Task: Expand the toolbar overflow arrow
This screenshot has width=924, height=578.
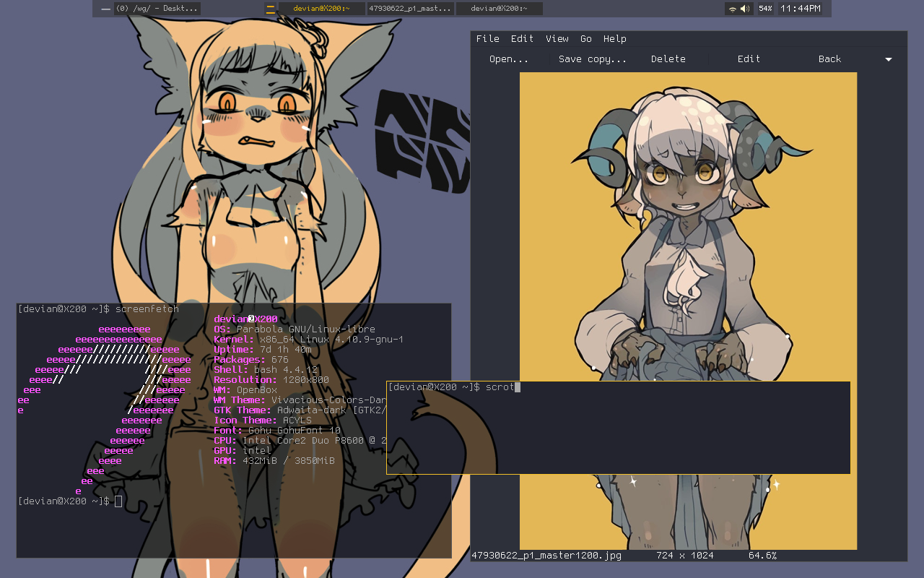Action: (x=889, y=59)
